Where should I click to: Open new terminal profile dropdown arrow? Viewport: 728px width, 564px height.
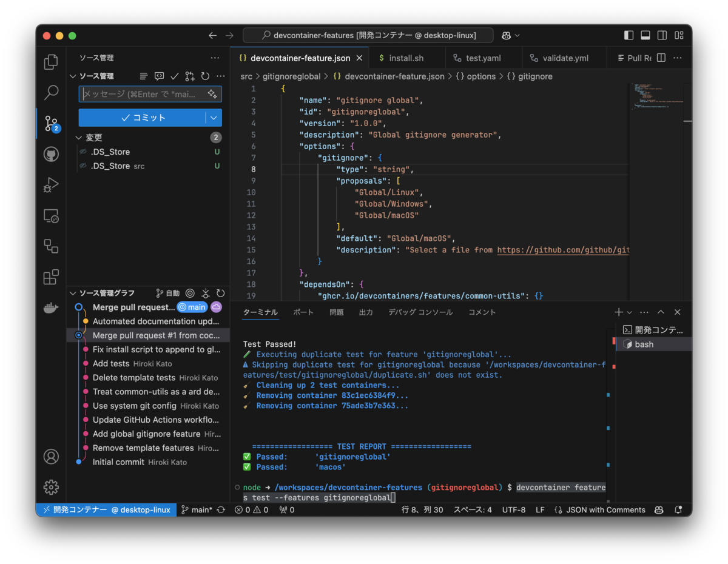(630, 312)
